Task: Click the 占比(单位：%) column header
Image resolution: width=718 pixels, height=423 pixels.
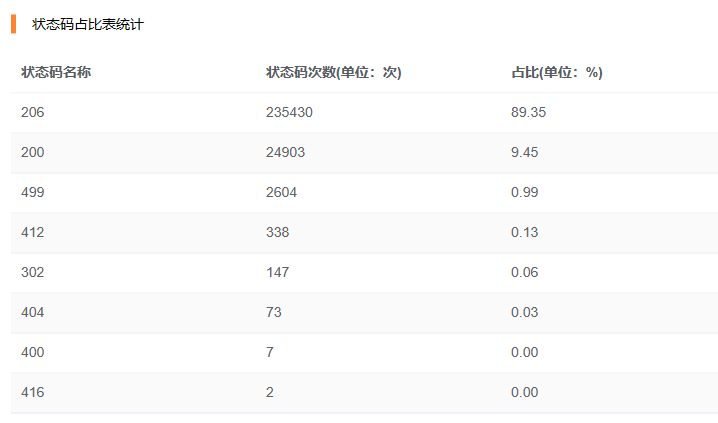Action: click(556, 73)
